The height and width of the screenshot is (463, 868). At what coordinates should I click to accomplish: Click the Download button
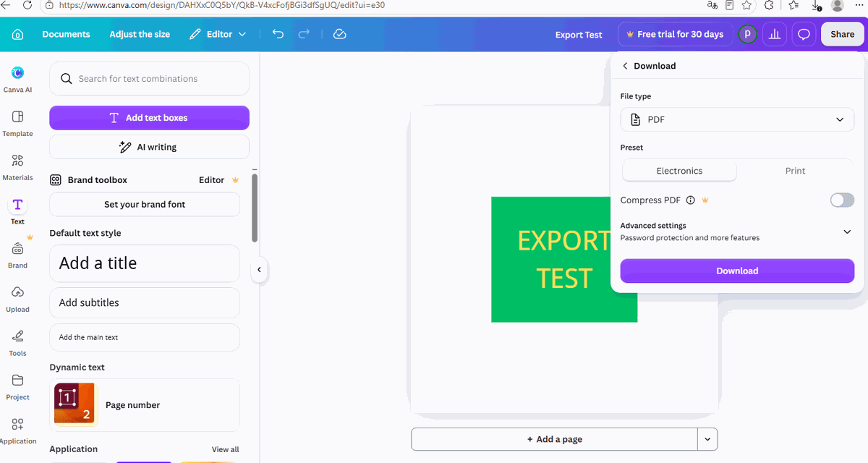click(737, 271)
